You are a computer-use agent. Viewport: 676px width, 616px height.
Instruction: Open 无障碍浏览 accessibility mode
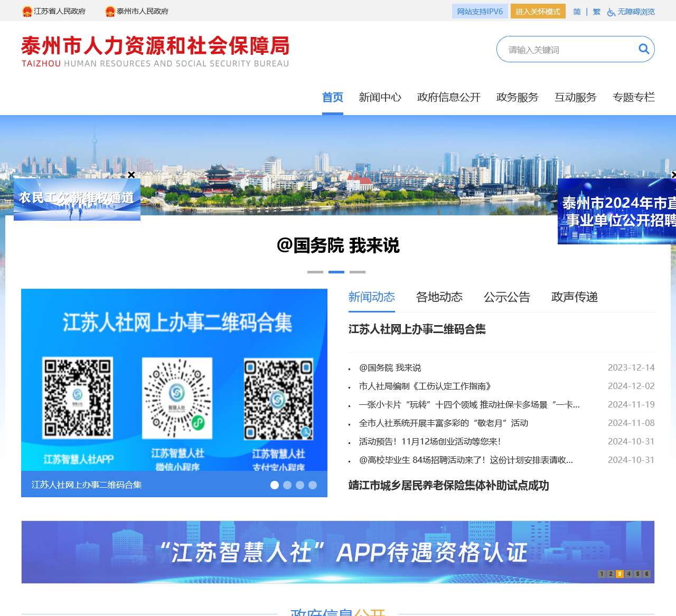pyautogui.click(x=636, y=12)
